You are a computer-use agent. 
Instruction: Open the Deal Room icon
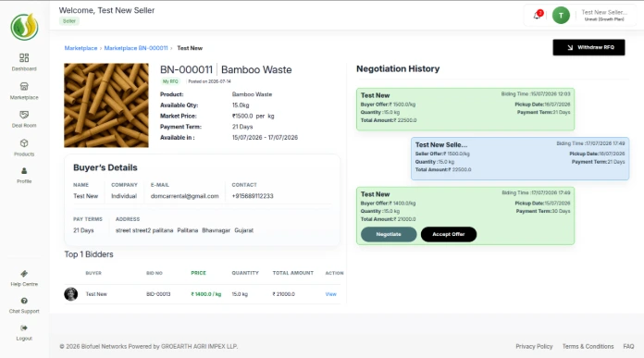coord(24,115)
